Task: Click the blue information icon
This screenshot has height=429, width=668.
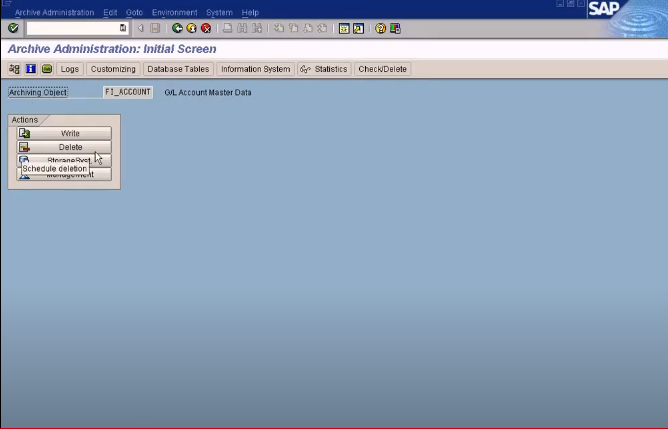Action: 31,69
